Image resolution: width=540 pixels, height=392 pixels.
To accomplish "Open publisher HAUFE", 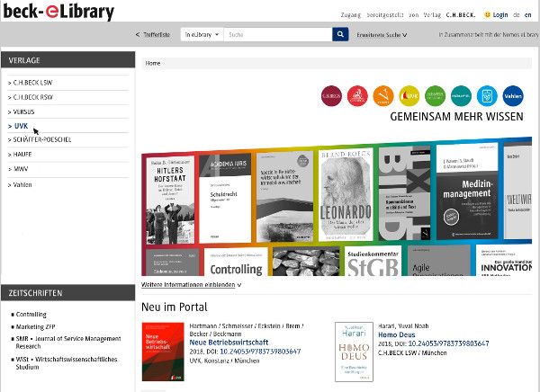I will 22,154.
